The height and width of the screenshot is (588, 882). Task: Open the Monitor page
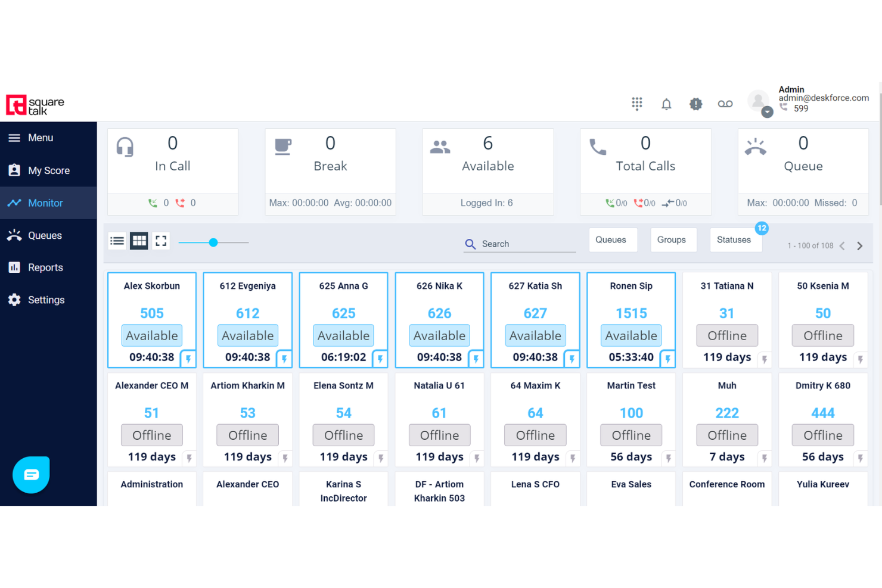(48, 203)
